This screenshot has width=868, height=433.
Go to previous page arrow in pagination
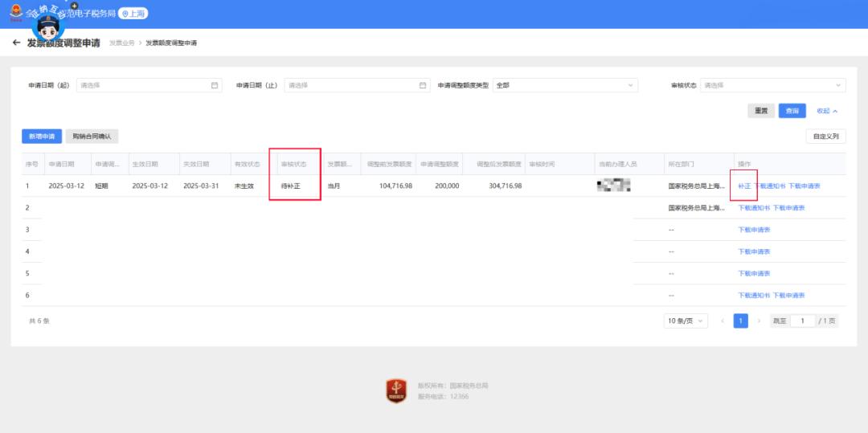(x=723, y=321)
